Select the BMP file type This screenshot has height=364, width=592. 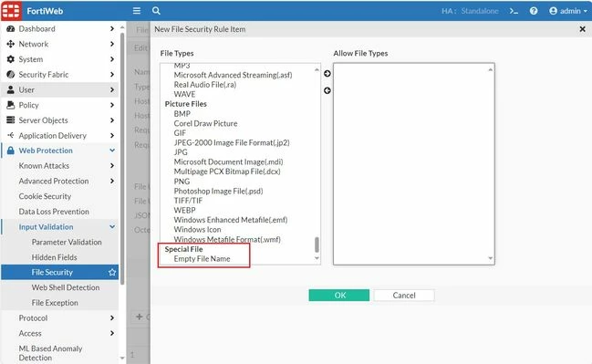[x=182, y=114]
